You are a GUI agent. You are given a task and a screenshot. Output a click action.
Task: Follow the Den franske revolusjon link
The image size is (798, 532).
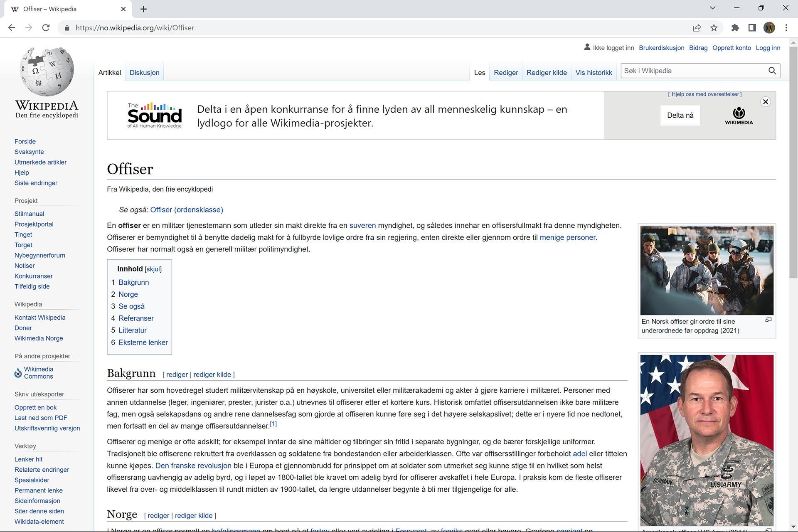[x=193, y=466]
